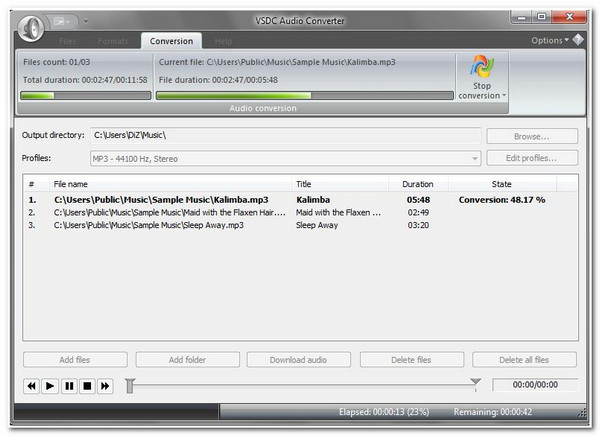Viewport: 600px width, 436px height.
Task: Switch to the Files tab
Action: (67, 41)
